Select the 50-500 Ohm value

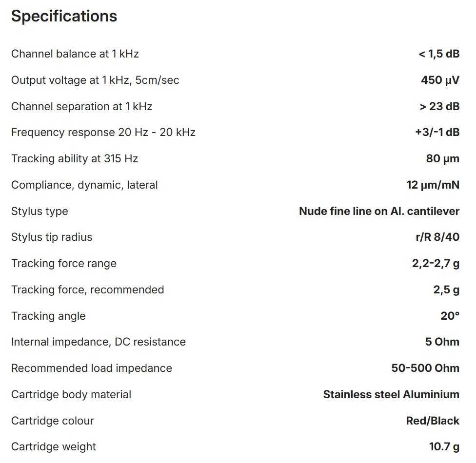(425, 368)
